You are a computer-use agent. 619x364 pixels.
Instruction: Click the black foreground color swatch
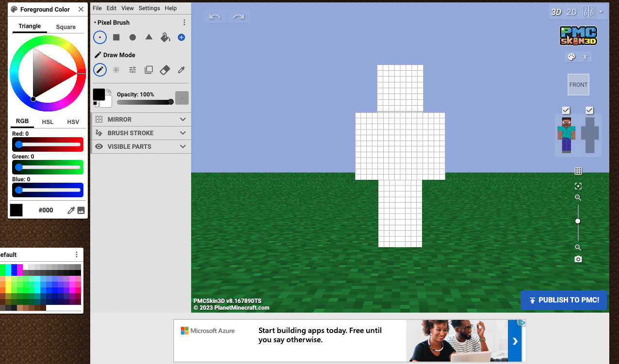click(x=99, y=95)
